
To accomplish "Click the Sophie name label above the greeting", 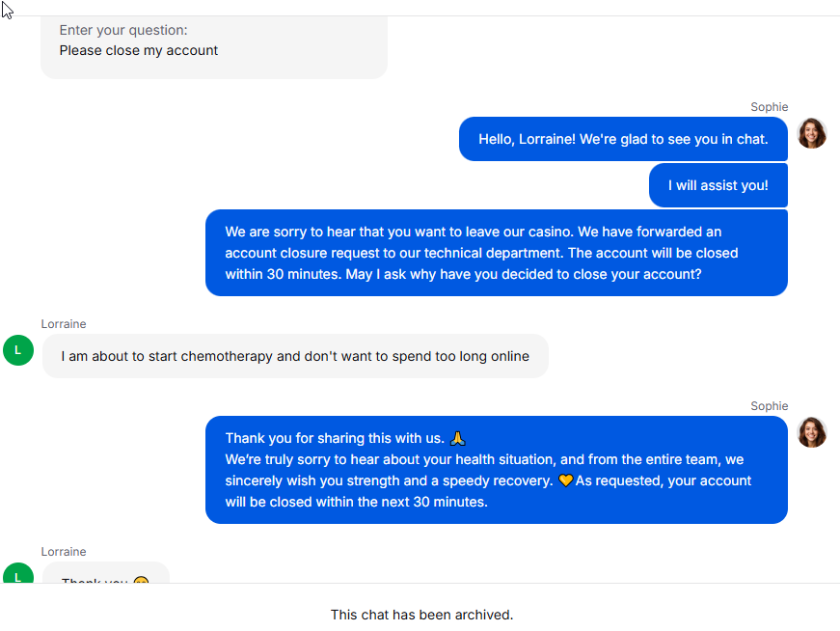I will 769,107.
